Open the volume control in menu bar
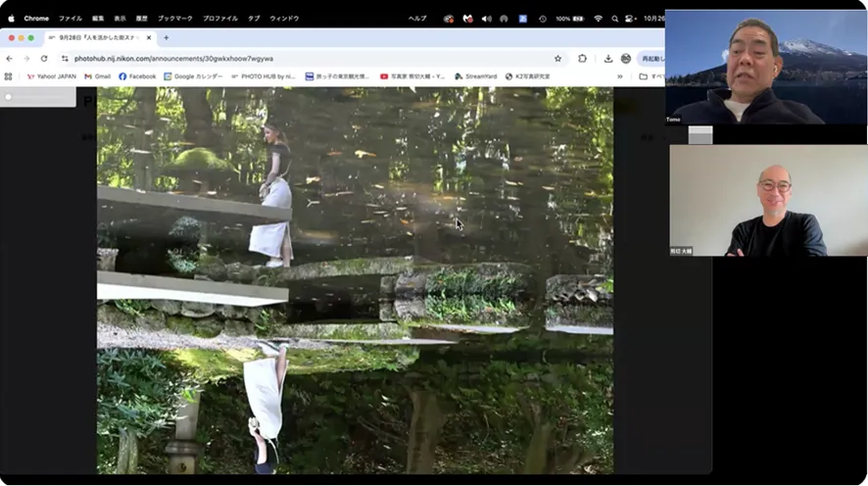868x486 pixels. tap(486, 18)
